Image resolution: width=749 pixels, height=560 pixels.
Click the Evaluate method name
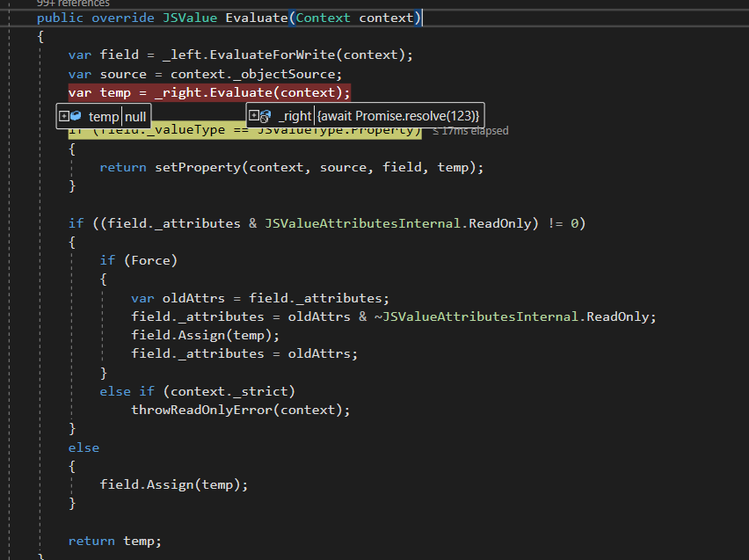[x=257, y=17]
